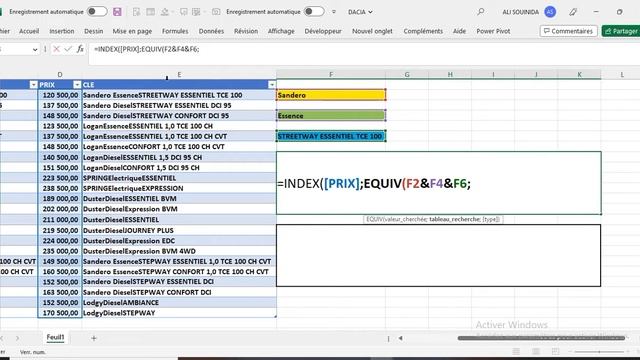Image resolution: width=640 pixels, height=360 pixels.
Task: Open the quick access toolbar customize arrow
Action: tap(334, 12)
